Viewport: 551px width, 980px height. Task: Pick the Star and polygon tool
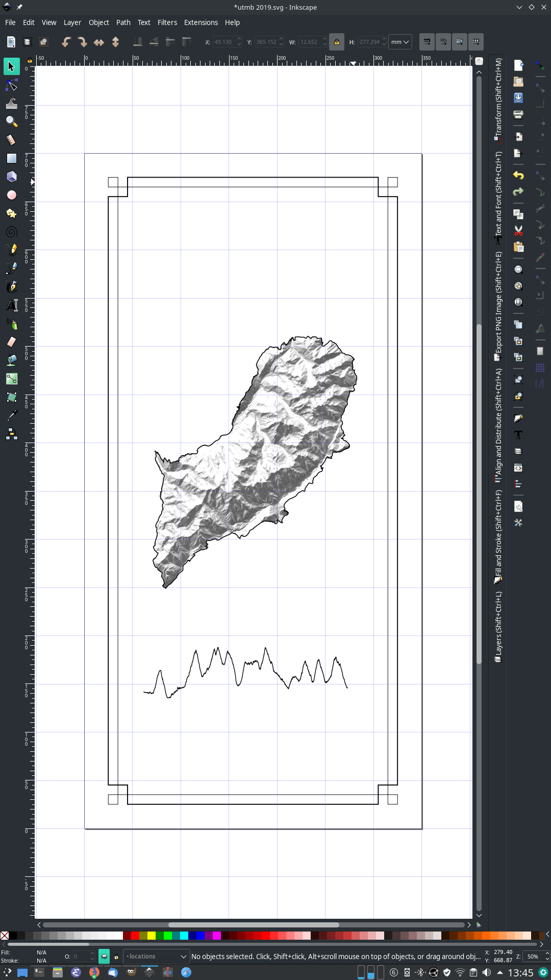[x=11, y=213]
